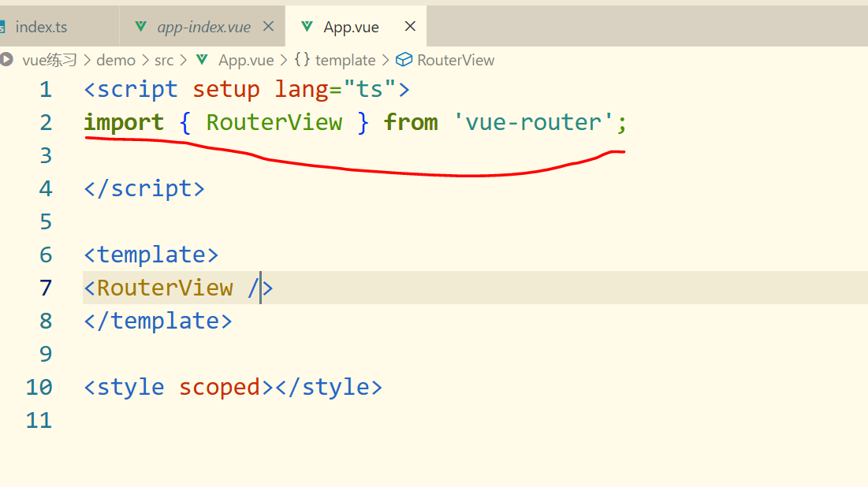
Task: Click the closing </template> tag
Action: pos(158,322)
